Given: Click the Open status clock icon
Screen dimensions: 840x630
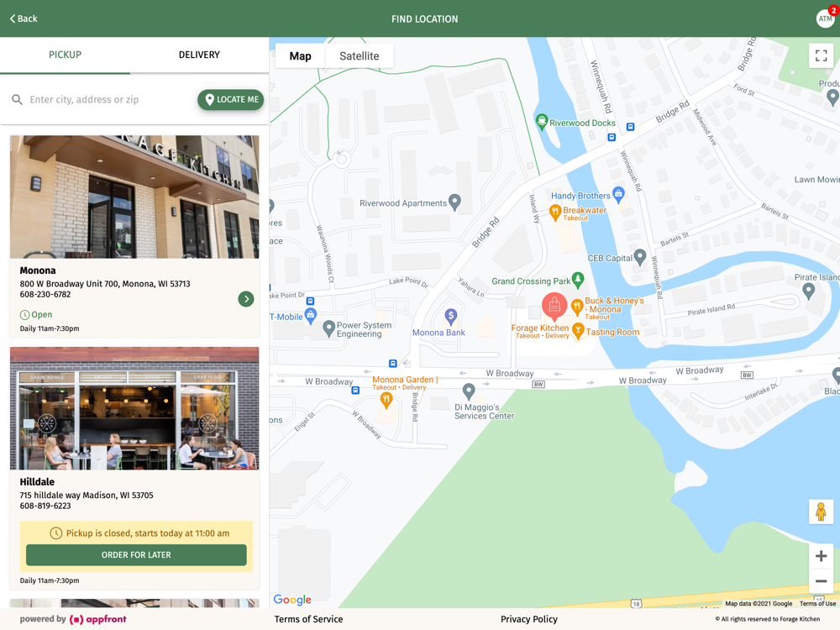Looking at the screenshot, I should click(x=24, y=314).
